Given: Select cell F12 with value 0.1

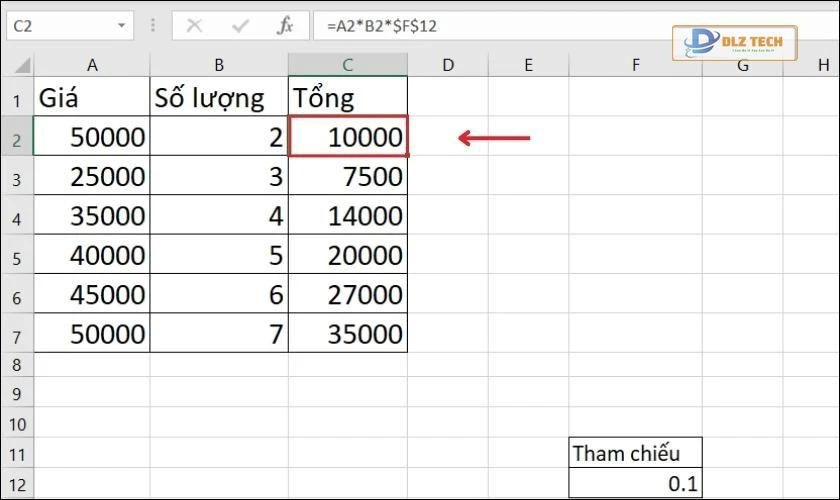Looking at the screenshot, I should click(x=635, y=485).
